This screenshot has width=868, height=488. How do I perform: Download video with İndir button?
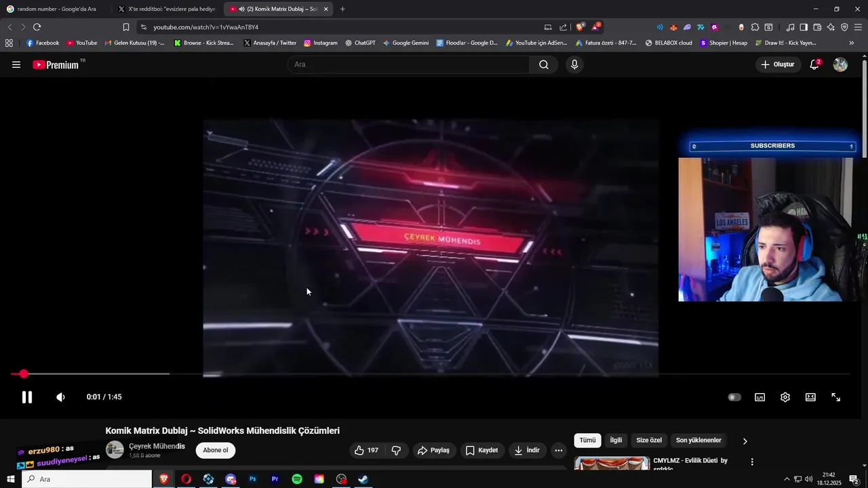527,450
